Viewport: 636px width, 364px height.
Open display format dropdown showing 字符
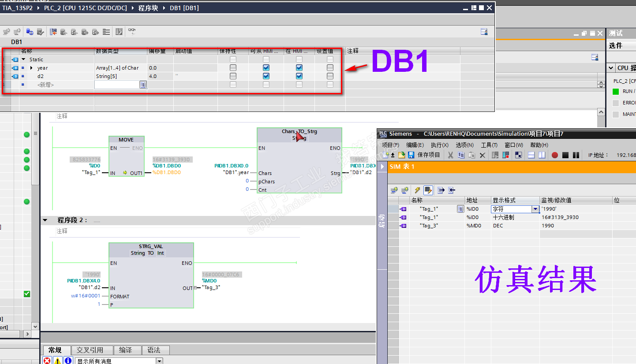[535, 209]
